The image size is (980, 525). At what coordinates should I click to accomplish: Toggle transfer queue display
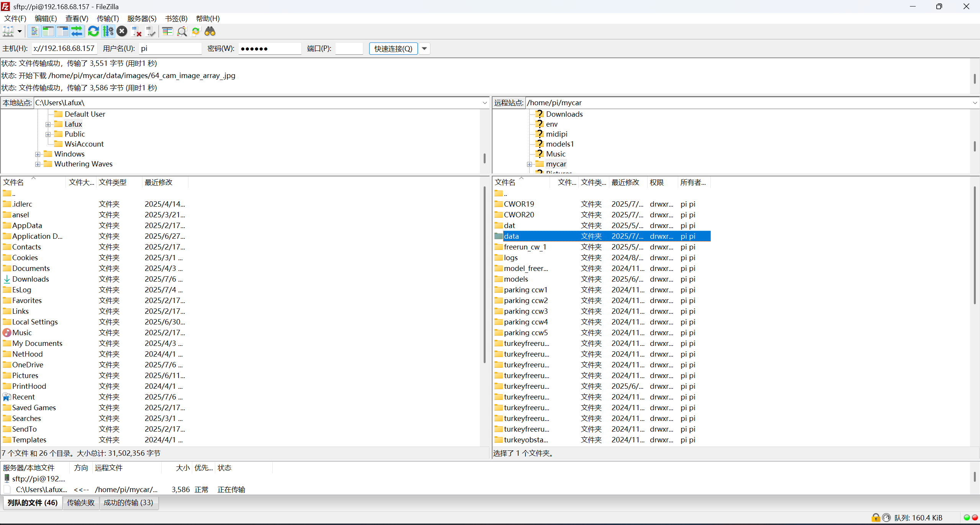(77, 31)
